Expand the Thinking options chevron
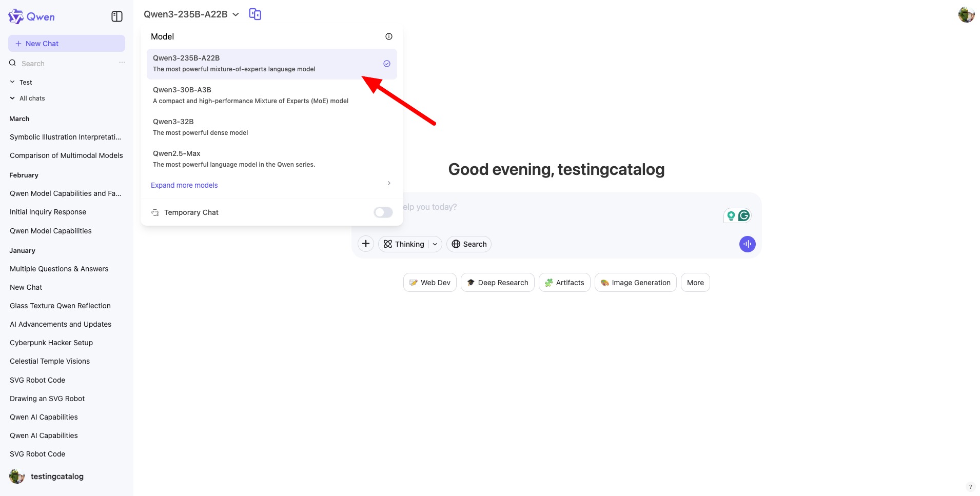Image resolution: width=980 pixels, height=496 pixels. pos(435,244)
